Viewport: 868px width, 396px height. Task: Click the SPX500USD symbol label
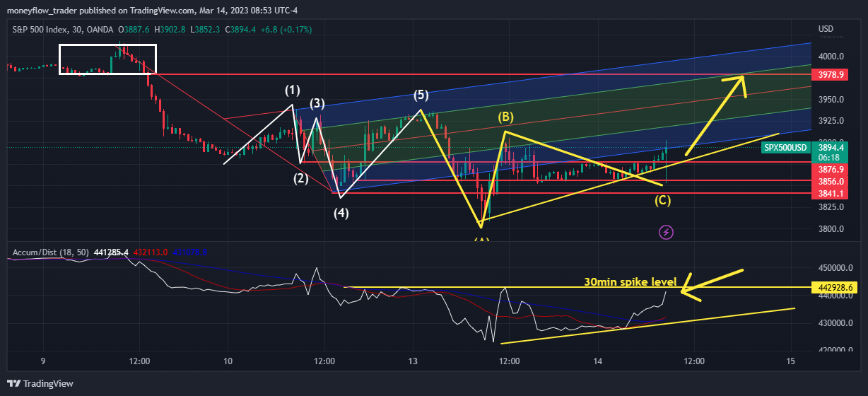coord(785,148)
